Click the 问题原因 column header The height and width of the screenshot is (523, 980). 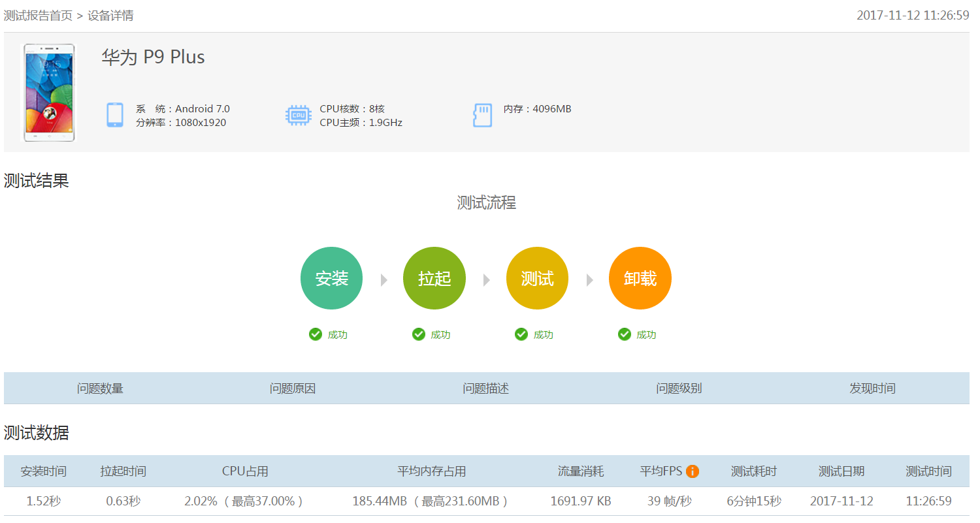293,388
